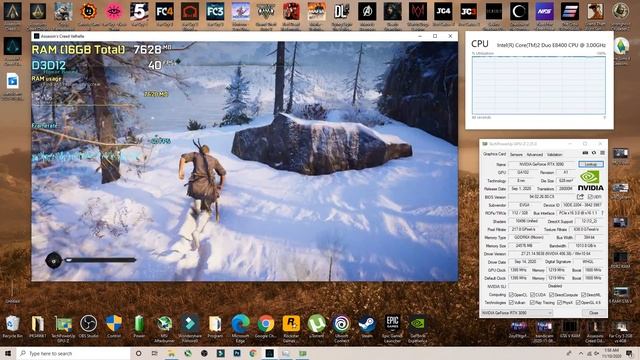Click the Lookup button in GPU-Z

591,164
